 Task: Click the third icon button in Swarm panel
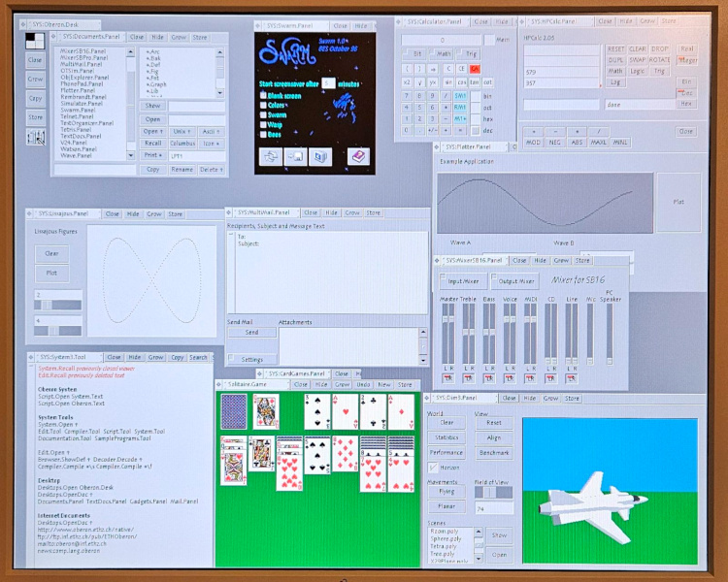pos(320,157)
